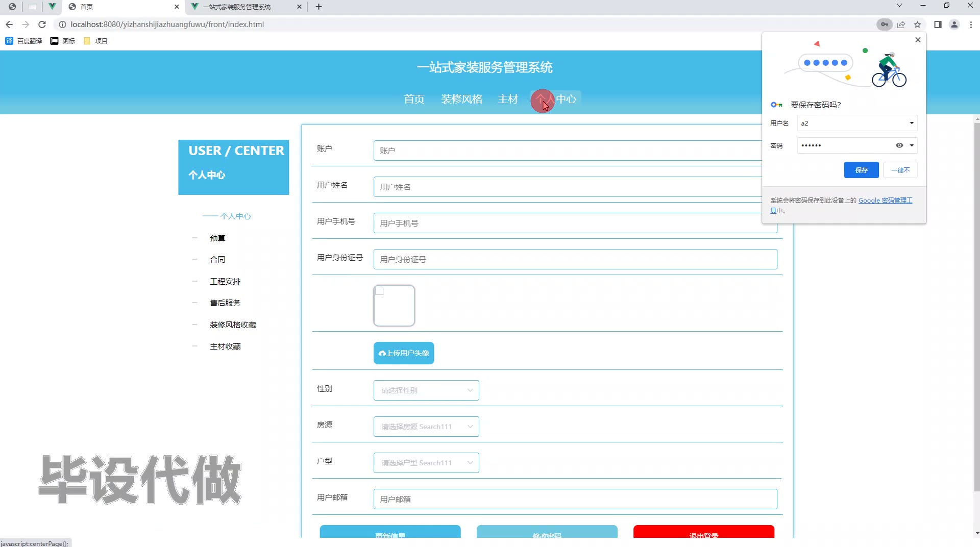Image resolution: width=980 pixels, height=547 pixels.
Task: Select 主材 in the navigation menu
Action: 507,99
